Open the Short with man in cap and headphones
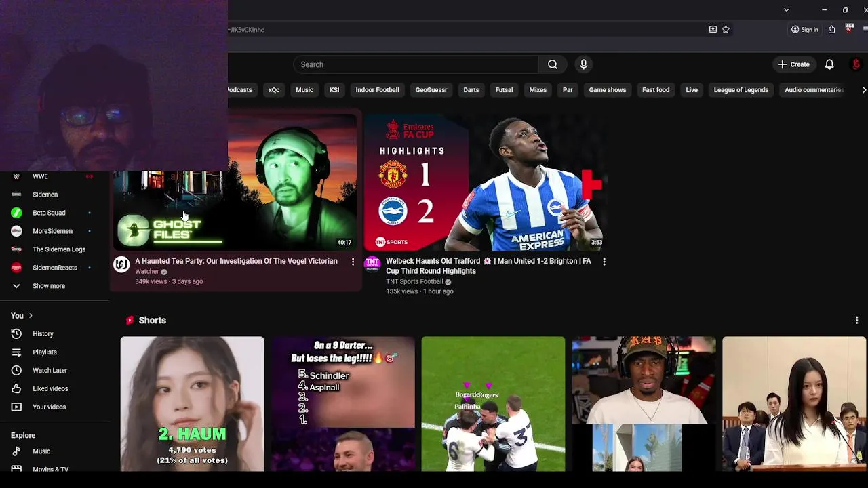 pos(644,404)
